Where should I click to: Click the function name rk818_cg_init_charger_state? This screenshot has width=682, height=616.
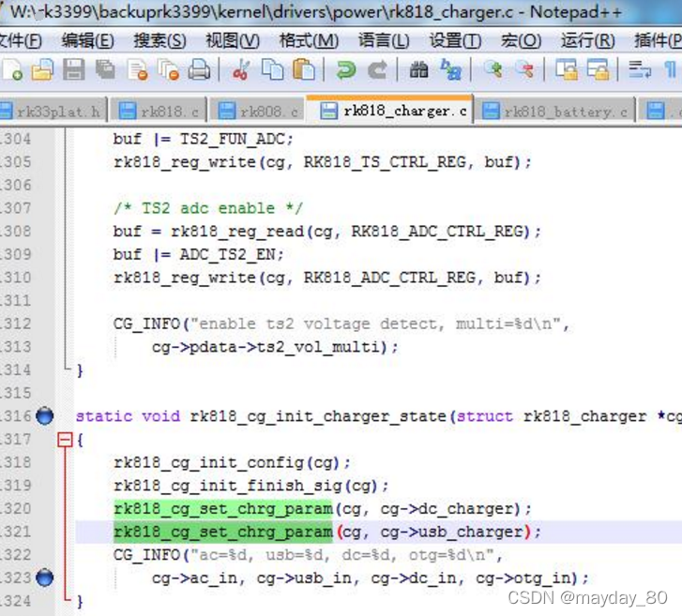[x=318, y=416]
